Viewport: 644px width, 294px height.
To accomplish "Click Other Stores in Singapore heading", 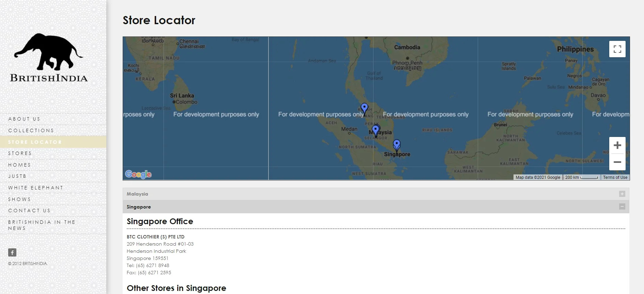I will point(177,288).
